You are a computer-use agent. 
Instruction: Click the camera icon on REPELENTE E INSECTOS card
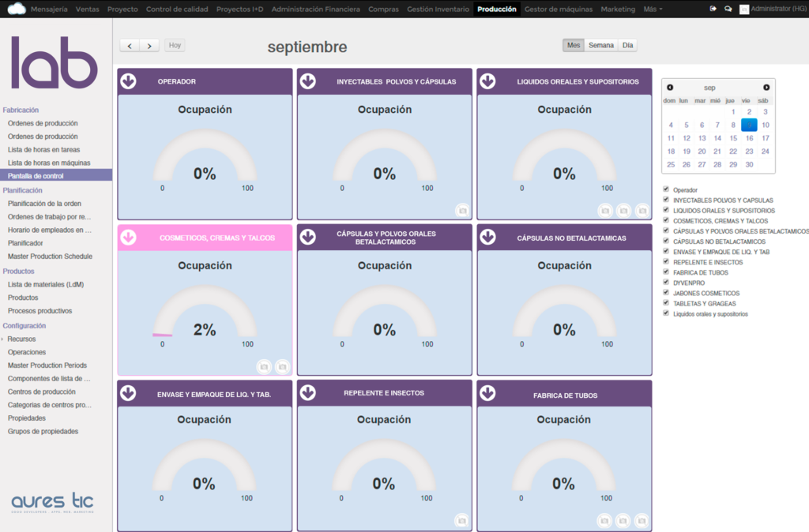click(461, 521)
